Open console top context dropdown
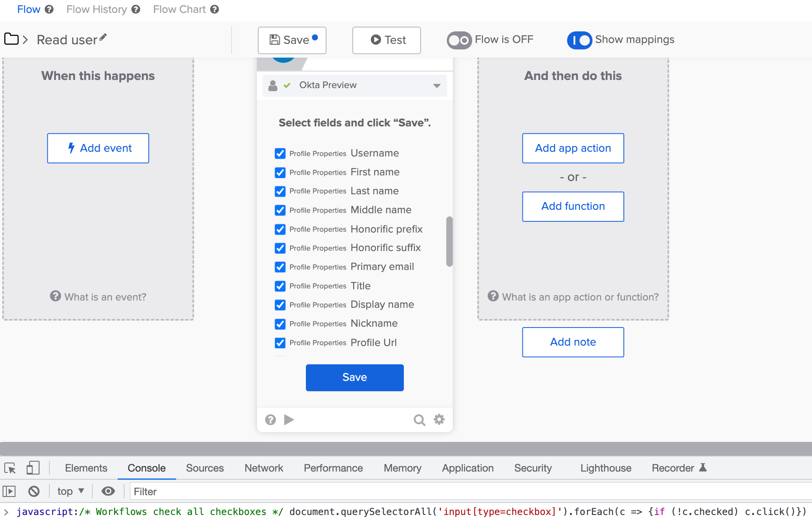Image resolution: width=812 pixels, height=521 pixels. 71,491
